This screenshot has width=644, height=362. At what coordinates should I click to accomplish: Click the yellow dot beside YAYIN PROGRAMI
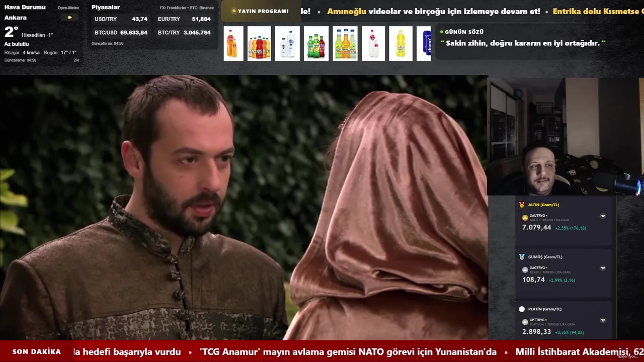point(234,11)
